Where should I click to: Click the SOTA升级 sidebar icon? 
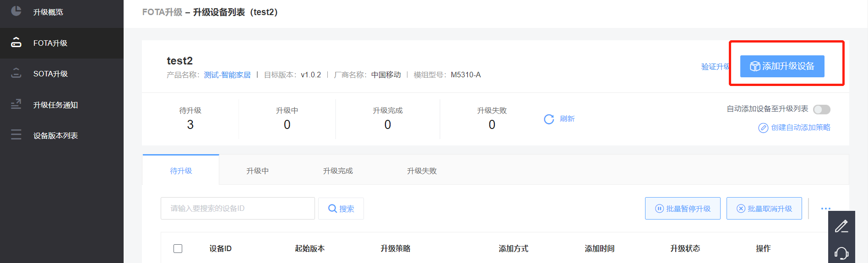(16, 73)
